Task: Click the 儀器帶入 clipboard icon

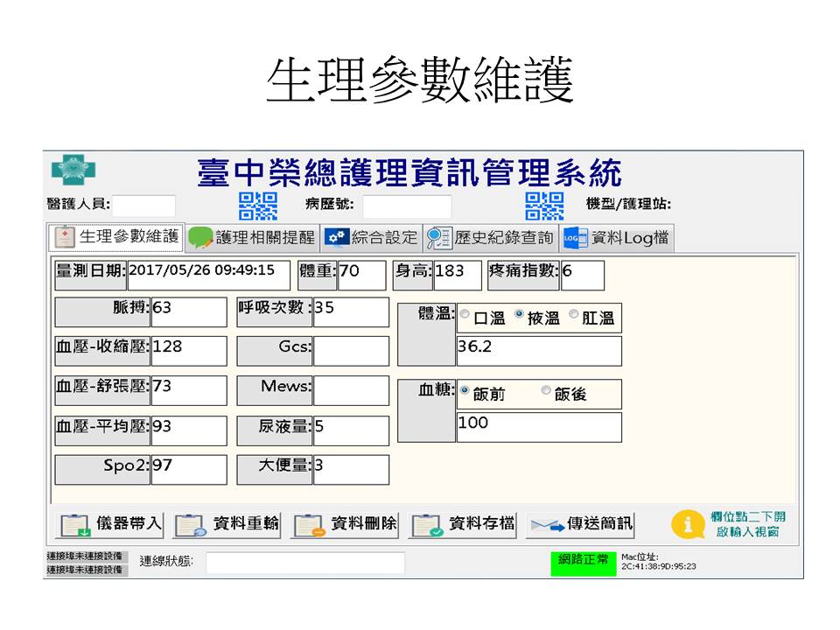Action: [75, 525]
